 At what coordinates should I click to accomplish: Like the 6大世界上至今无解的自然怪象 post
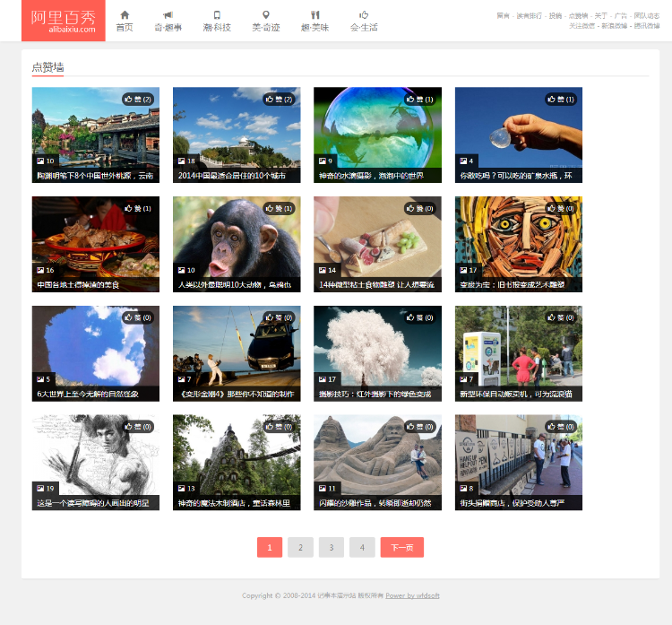[138, 317]
